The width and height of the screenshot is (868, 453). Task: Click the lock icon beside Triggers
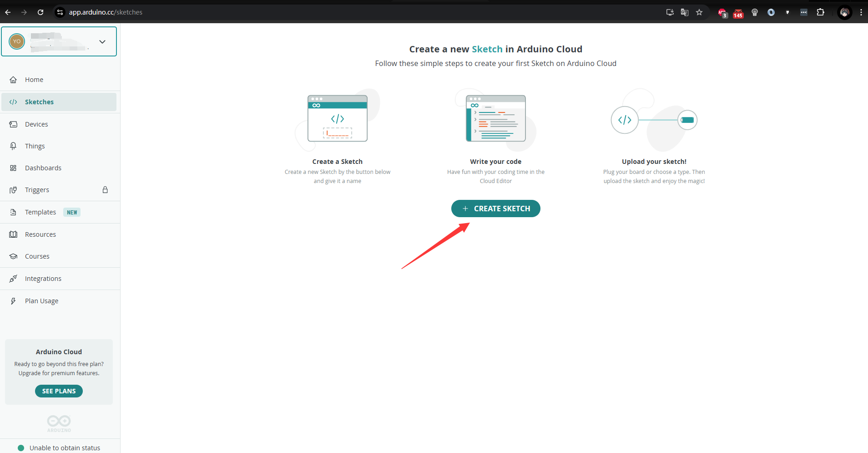tap(105, 190)
